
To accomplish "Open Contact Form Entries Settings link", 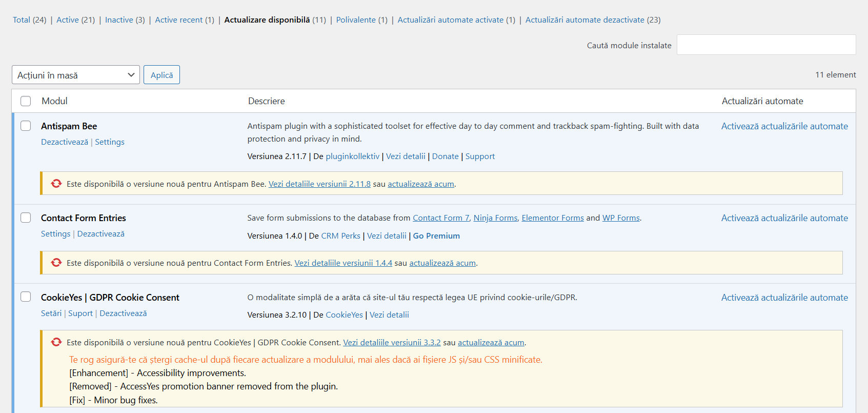I will coord(56,234).
